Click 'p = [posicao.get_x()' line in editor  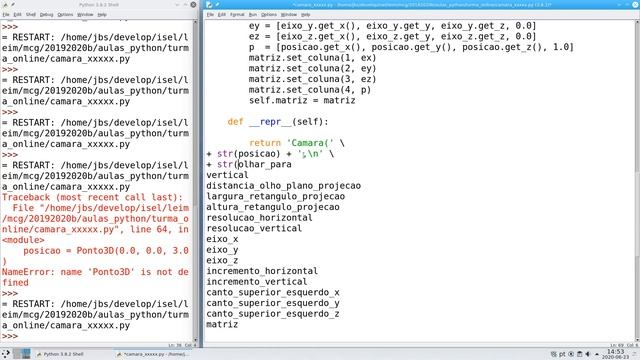tap(411, 47)
